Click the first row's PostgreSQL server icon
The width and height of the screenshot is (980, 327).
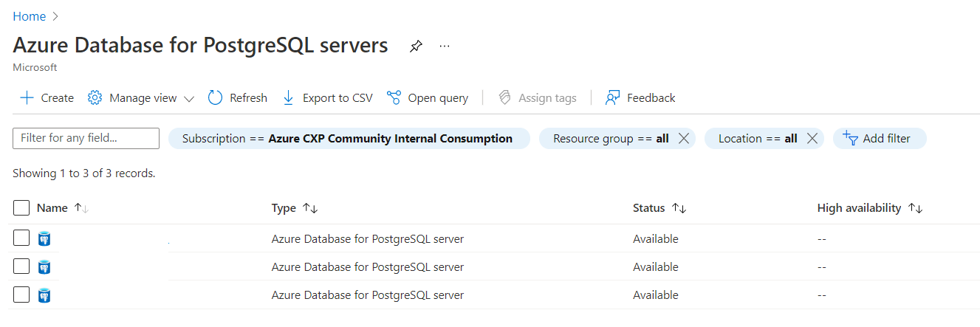coord(44,238)
